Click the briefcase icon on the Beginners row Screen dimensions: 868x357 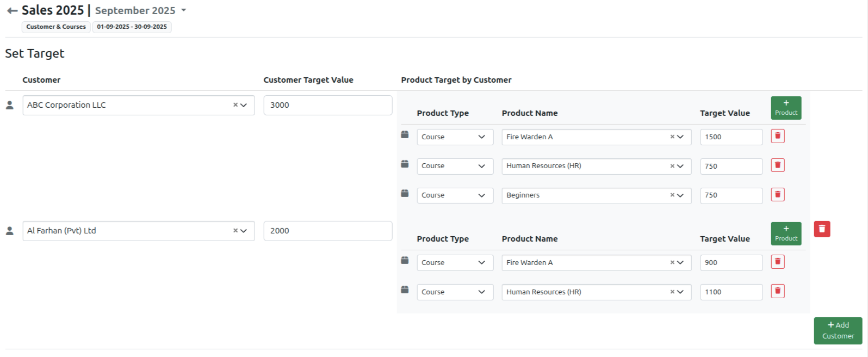(405, 193)
